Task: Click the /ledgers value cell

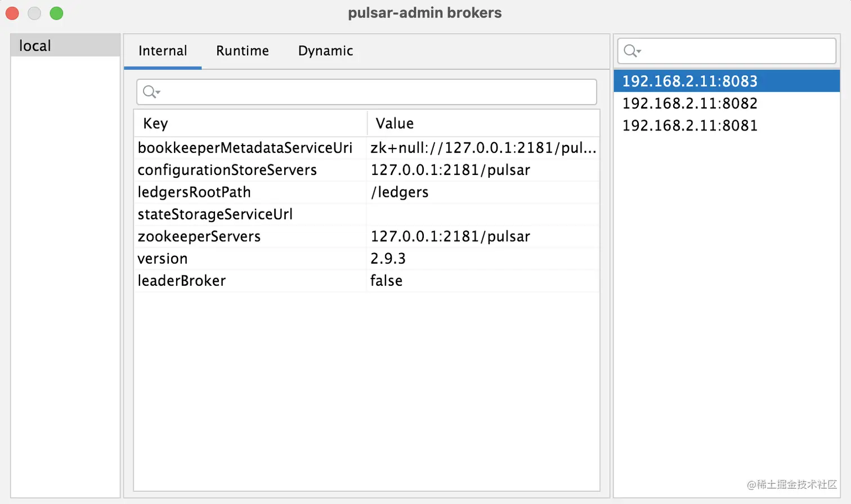Action: point(483,192)
